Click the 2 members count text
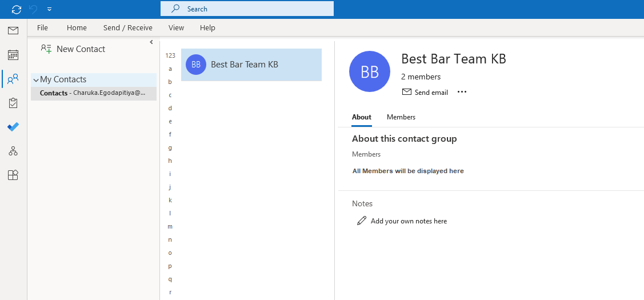The width and height of the screenshot is (644, 300). (421, 77)
